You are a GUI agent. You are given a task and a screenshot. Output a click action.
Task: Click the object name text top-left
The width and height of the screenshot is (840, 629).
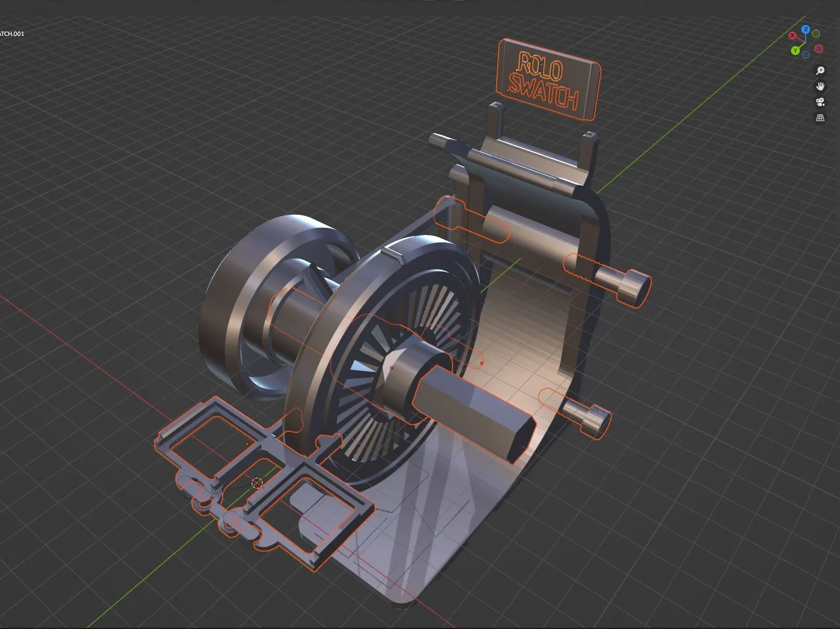(x=12, y=34)
